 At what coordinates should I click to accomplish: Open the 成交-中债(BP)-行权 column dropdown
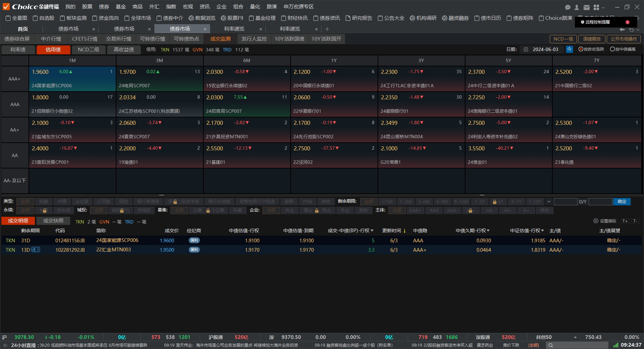[x=372, y=231]
